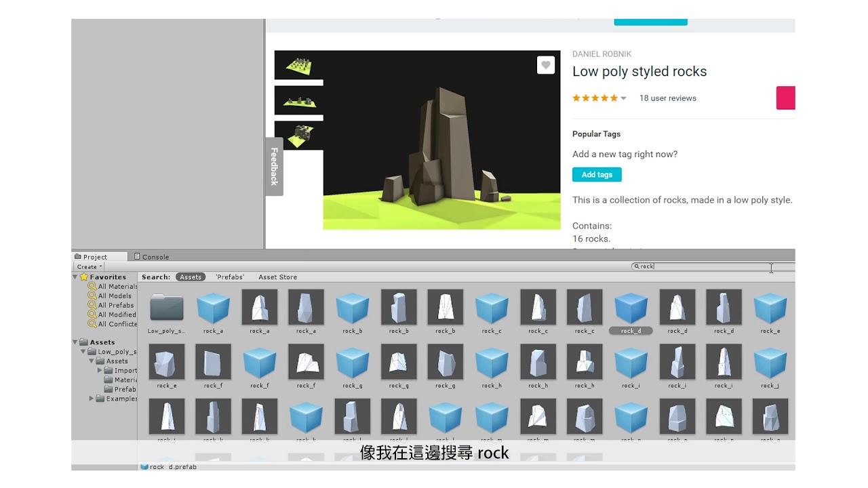
Task: Set search scope to Asset Store
Action: point(277,277)
